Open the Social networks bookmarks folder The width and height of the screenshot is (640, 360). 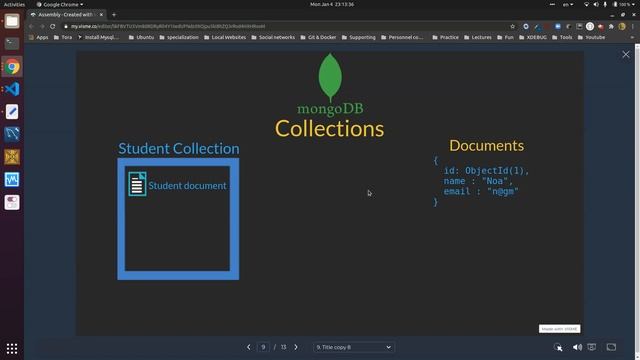[x=273, y=37]
